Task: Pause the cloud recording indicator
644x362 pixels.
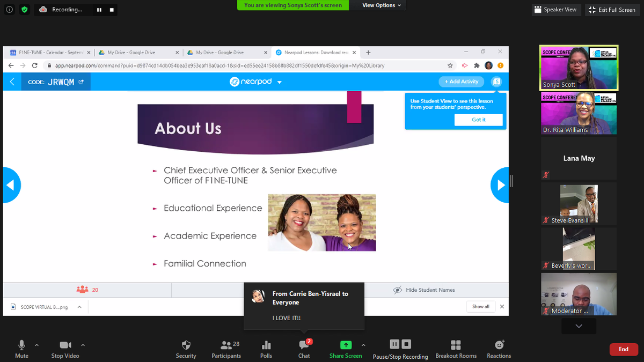Action: 99,10
